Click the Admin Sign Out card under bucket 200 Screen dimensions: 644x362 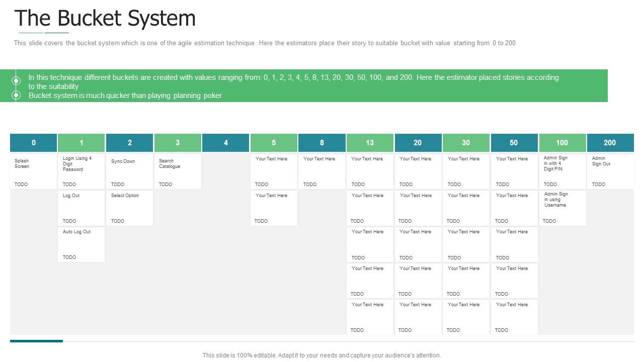pos(610,171)
